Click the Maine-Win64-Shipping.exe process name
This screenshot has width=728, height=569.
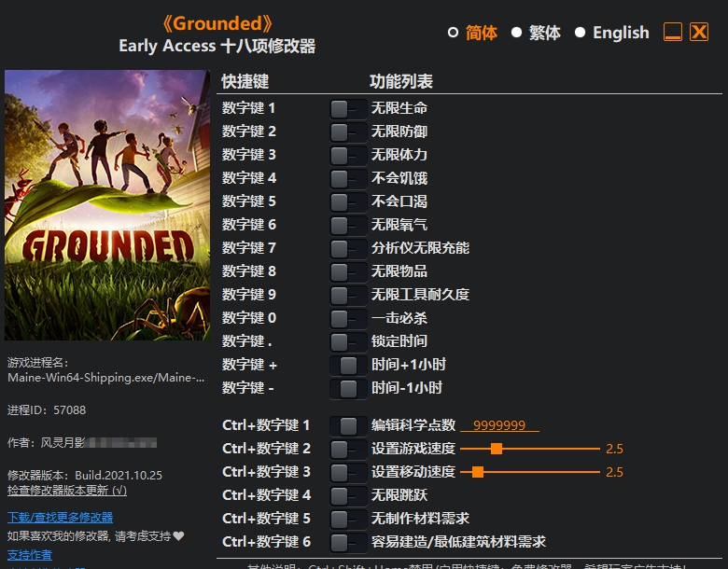[105, 378]
